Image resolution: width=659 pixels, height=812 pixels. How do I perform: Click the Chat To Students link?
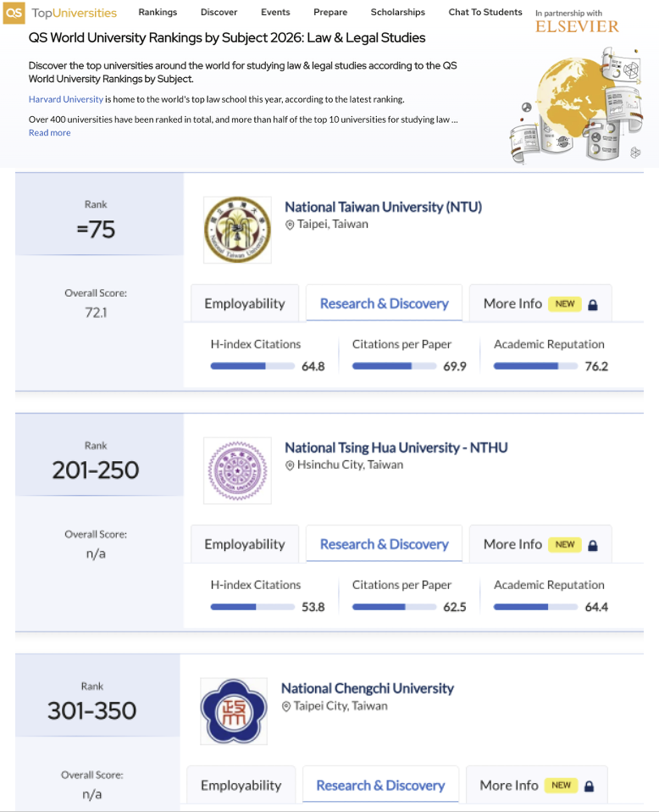[x=485, y=13]
